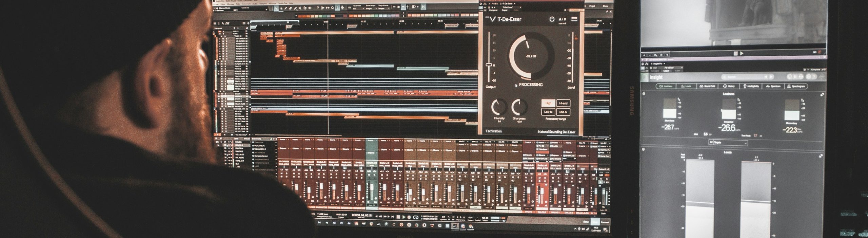Image resolution: width=868 pixels, height=238 pixels.
Task: Select the High frequency range button
Action: 548,103
